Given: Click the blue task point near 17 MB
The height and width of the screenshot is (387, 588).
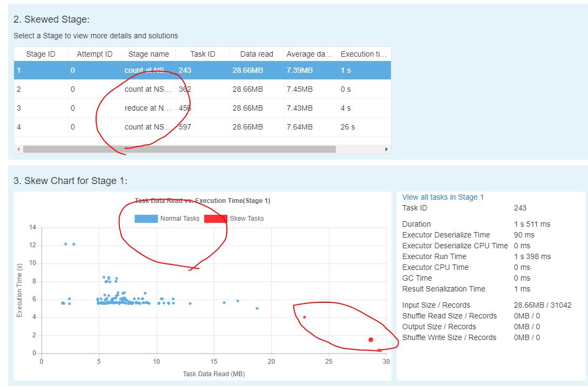Looking at the screenshot, I should coord(238,301).
